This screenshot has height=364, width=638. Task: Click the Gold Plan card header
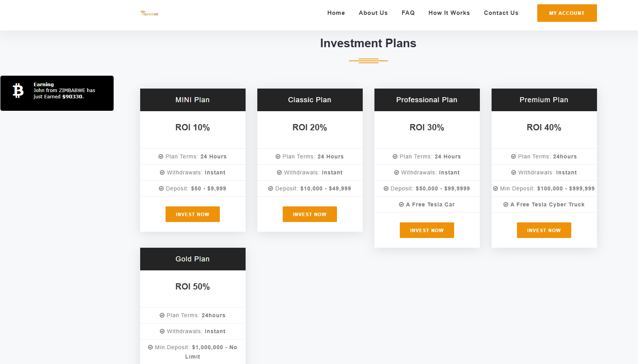192,259
